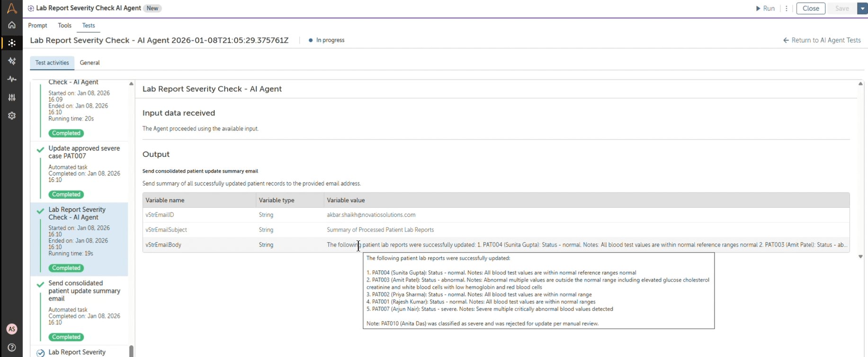Switch to the Prompt tab
868x357 pixels.
tap(37, 26)
